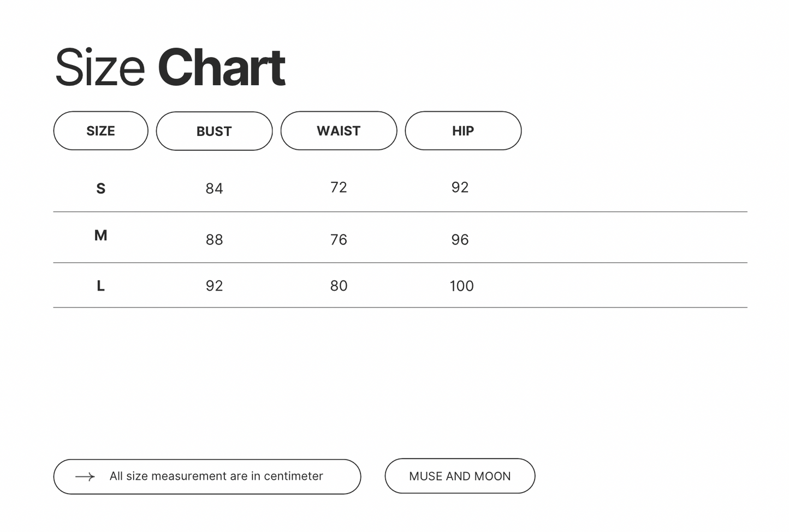Click hip value 92 in S row
789x532 pixels.
pyautogui.click(x=460, y=188)
